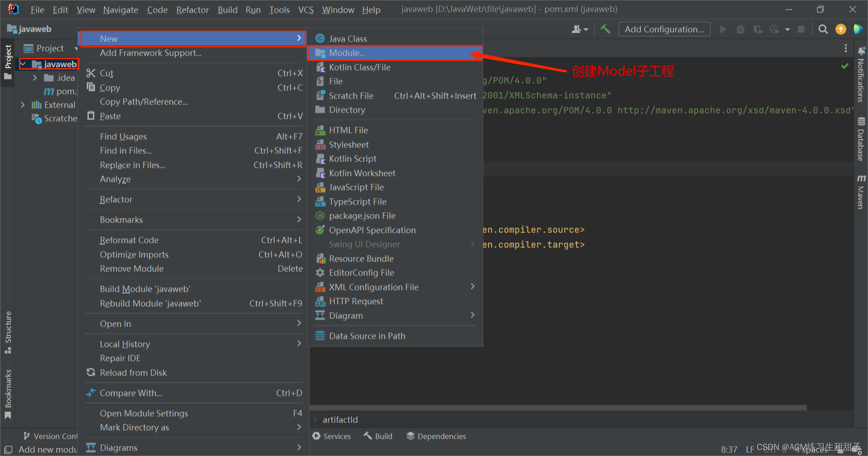Choose Paste from context menu
868x456 pixels.
click(194, 116)
